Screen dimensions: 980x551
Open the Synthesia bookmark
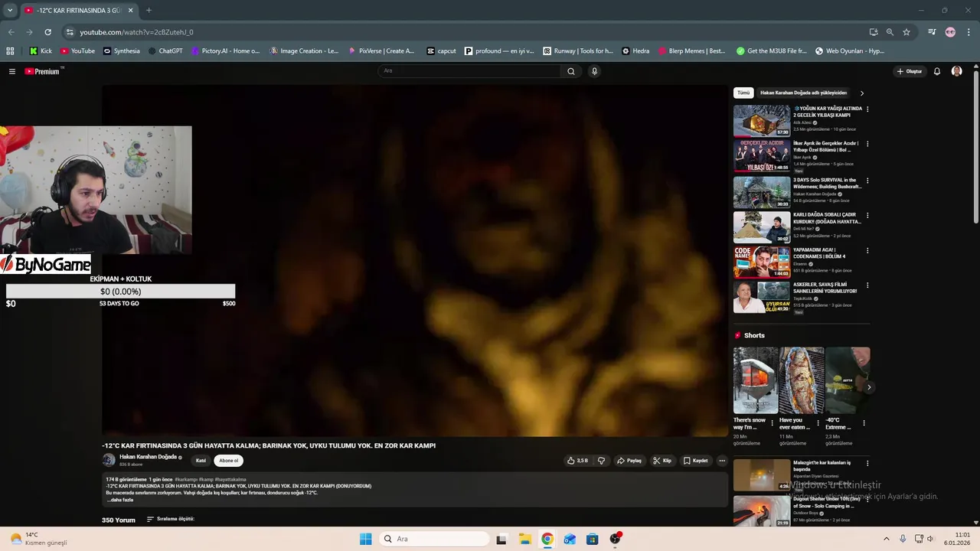[x=121, y=51]
